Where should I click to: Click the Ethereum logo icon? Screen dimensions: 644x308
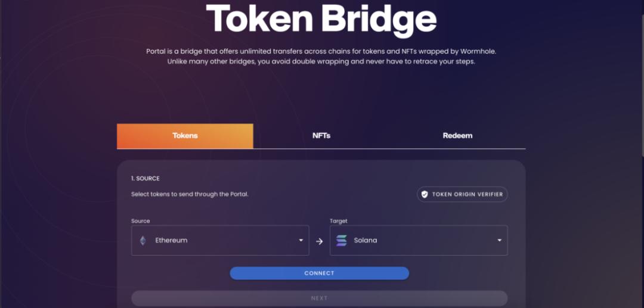click(x=143, y=241)
